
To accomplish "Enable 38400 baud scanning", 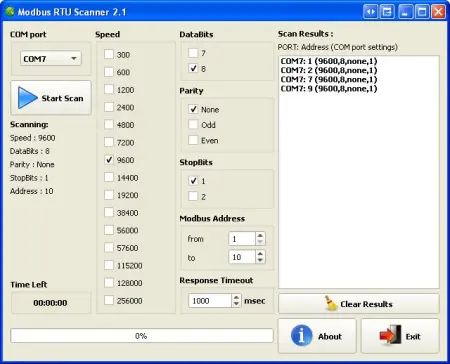I will click(x=109, y=212).
